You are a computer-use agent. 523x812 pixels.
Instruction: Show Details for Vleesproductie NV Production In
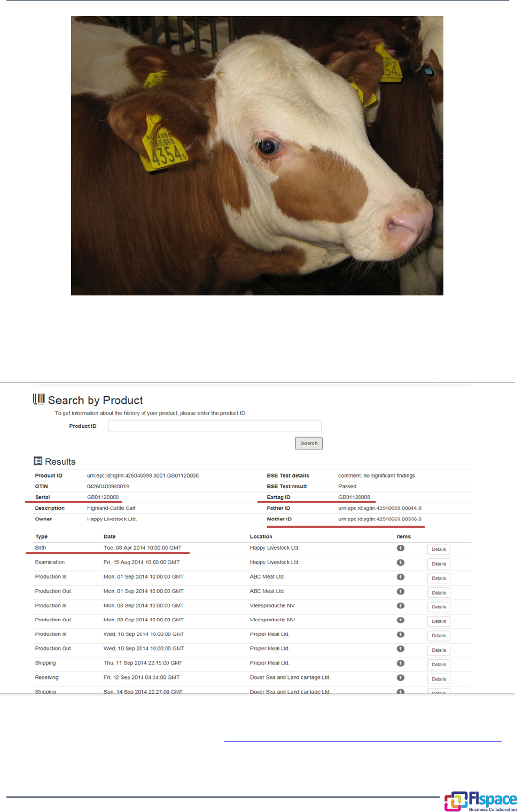439,607
